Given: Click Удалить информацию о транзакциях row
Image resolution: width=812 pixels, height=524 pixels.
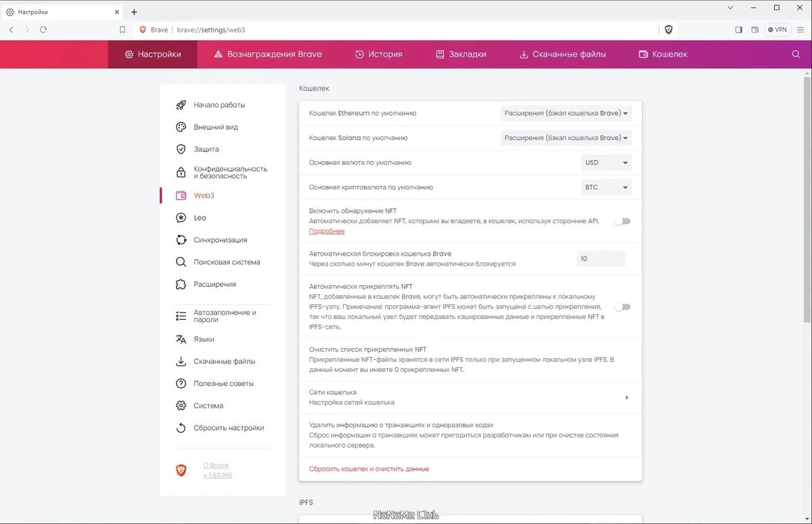Looking at the screenshot, I should pos(470,435).
